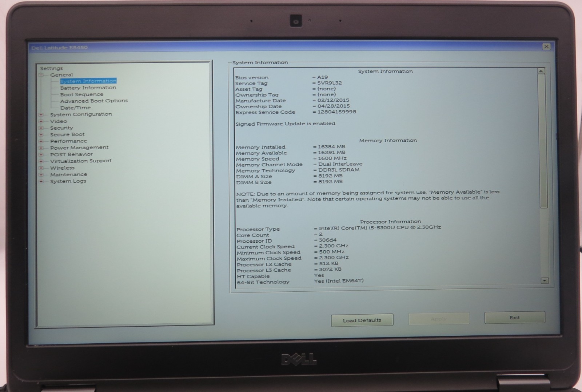Click the Processor ID value 306d4
582x392 pixels.
click(x=328, y=240)
